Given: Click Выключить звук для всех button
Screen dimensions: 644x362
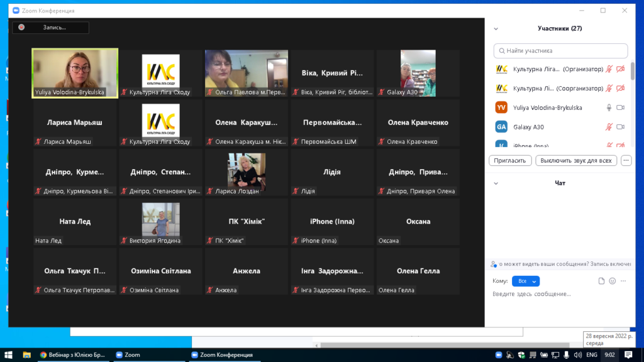Looking at the screenshot, I should pos(576,160).
